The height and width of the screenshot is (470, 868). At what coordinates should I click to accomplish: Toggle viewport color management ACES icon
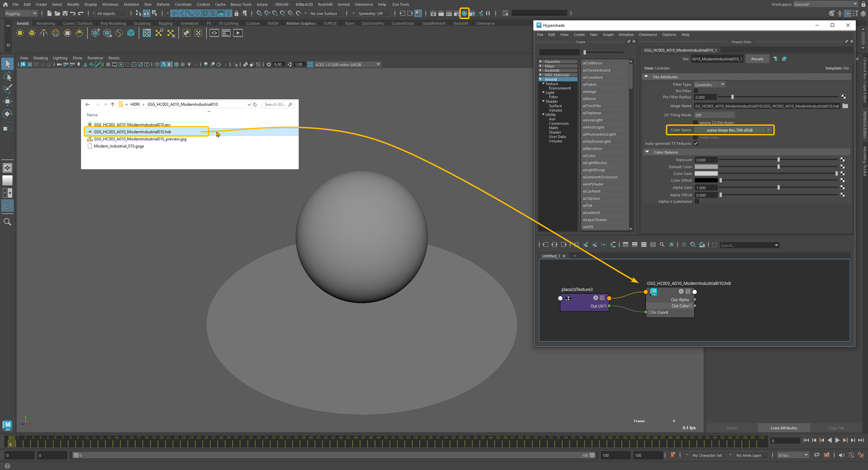310,64
